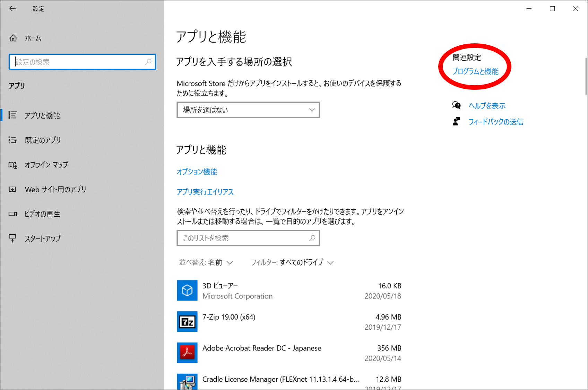The width and height of the screenshot is (588, 390).
Task: Focus the 設定の検索 input field
Action: [x=82, y=62]
